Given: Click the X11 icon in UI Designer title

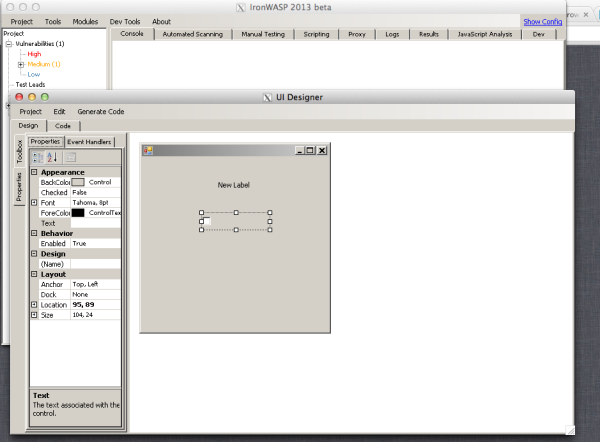Looking at the screenshot, I should (x=267, y=98).
